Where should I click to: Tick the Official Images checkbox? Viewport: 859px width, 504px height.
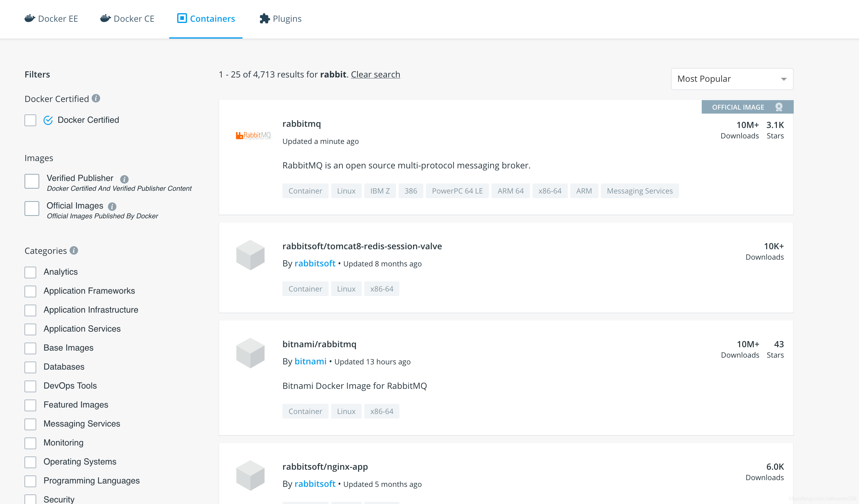click(32, 209)
